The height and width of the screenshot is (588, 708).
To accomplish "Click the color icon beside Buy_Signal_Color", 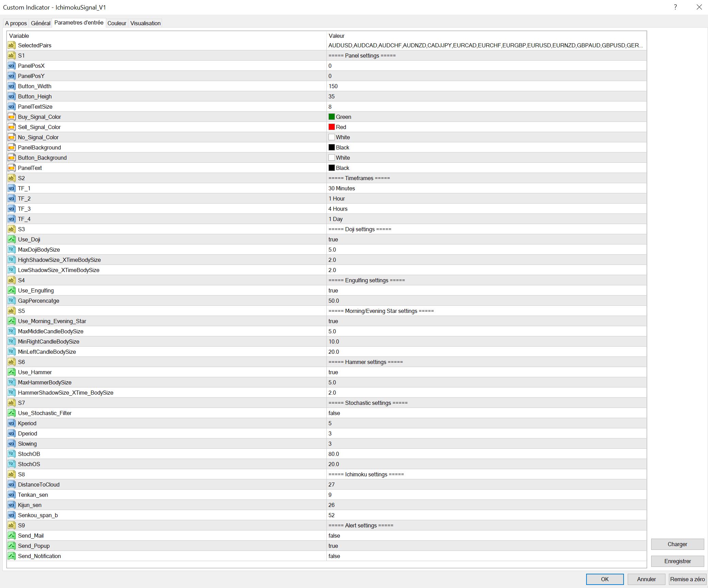I will click(x=12, y=117).
